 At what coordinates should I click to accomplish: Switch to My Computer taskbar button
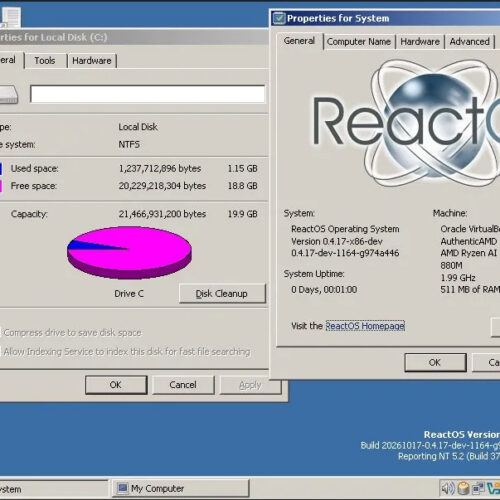(x=180, y=489)
